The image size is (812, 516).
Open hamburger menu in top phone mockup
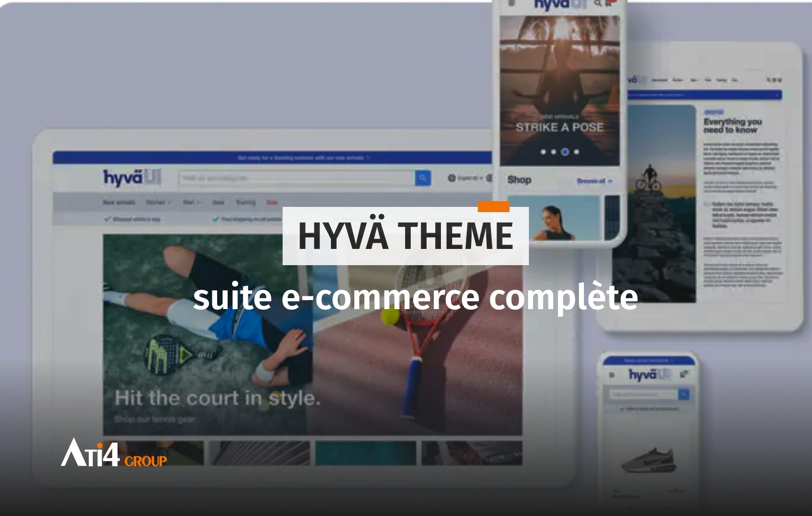[512, 3]
